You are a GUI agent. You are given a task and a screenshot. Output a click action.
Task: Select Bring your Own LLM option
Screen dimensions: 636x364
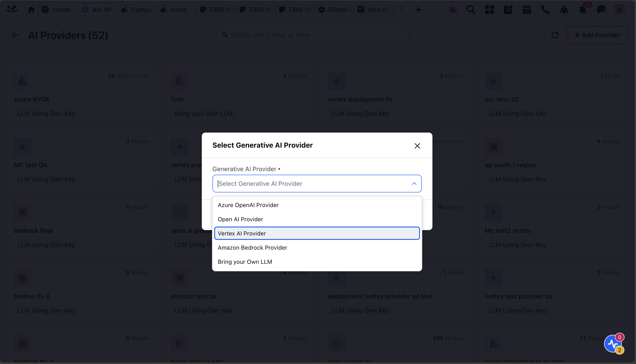click(x=317, y=262)
